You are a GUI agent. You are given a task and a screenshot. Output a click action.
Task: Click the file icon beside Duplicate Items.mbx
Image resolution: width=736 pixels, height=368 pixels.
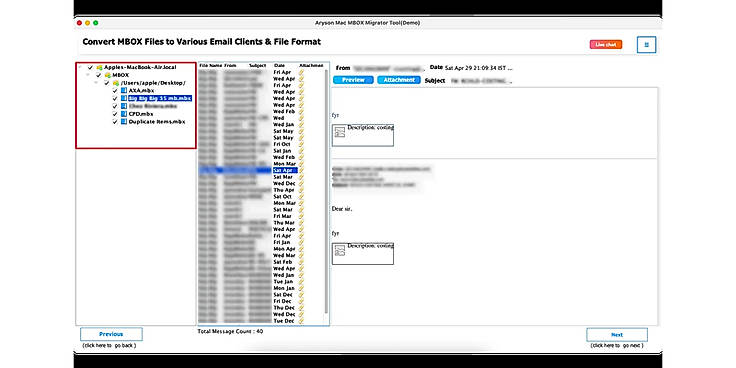(x=124, y=122)
